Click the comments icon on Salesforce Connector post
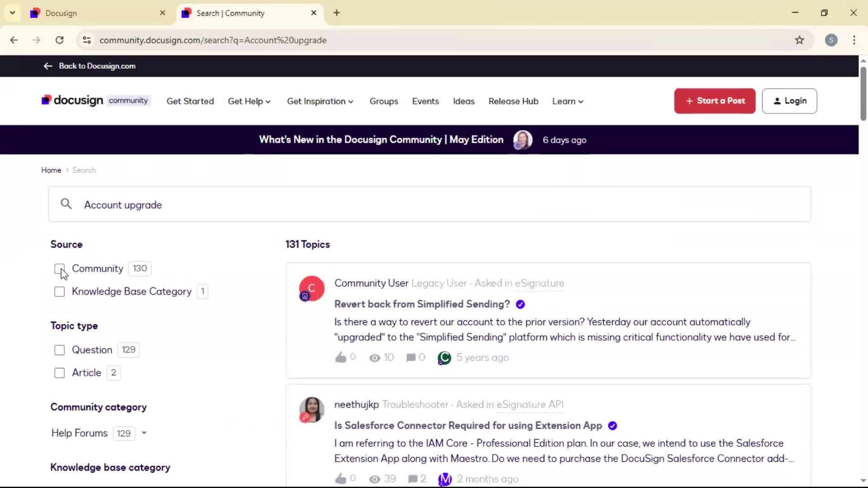This screenshot has height=488, width=868. (x=412, y=479)
